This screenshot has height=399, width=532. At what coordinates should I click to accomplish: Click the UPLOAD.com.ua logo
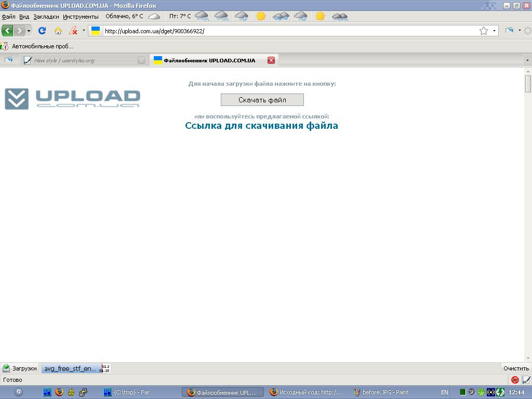coord(73,99)
